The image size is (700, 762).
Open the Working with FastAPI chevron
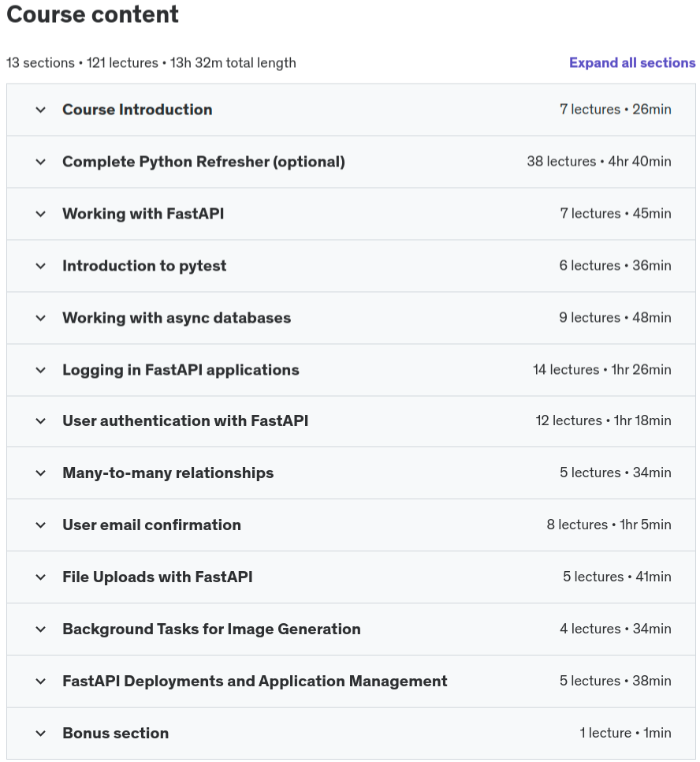[41, 214]
